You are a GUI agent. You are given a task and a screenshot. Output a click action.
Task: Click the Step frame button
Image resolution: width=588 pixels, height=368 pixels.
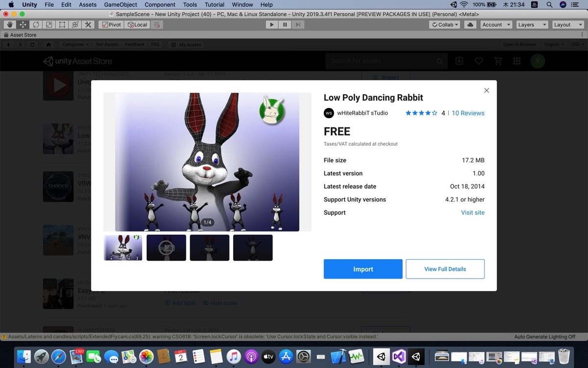pyautogui.click(x=298, y=25)
